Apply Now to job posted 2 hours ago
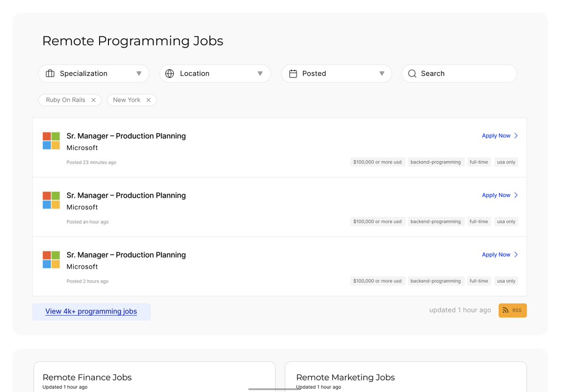The image size is (566, 392). [x=496, y=255]
